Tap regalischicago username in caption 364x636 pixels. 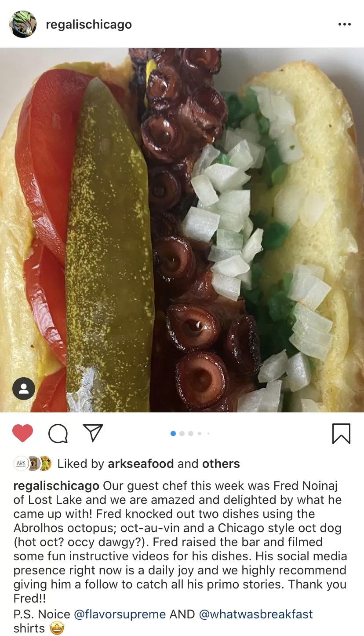56,486
